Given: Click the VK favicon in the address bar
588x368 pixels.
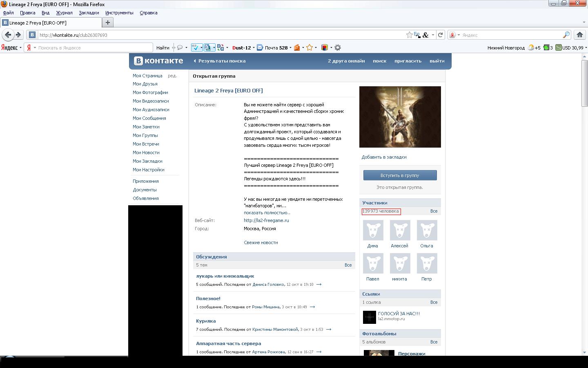Looking at the screenshot, I should coord(32,35).
